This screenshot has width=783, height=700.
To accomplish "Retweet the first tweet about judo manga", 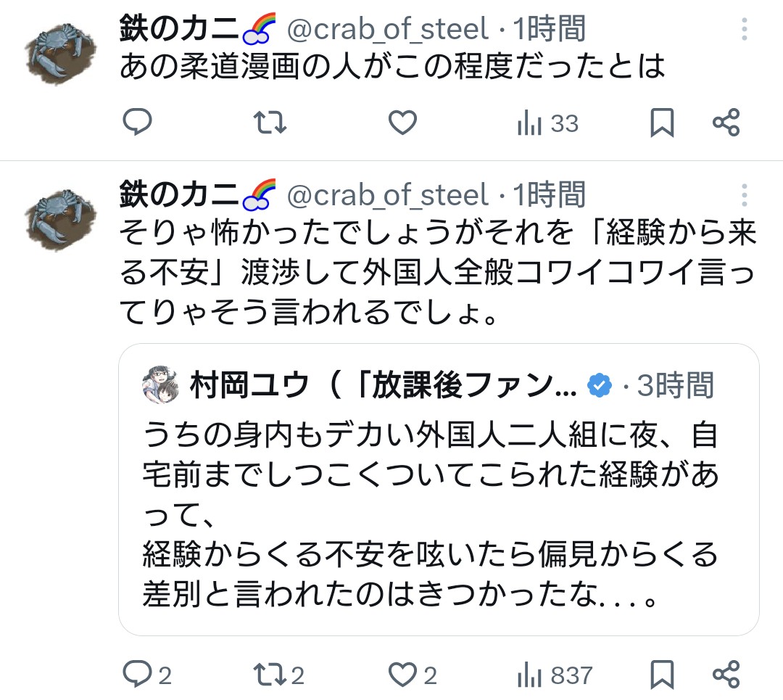I will click(x=272, y=123).
